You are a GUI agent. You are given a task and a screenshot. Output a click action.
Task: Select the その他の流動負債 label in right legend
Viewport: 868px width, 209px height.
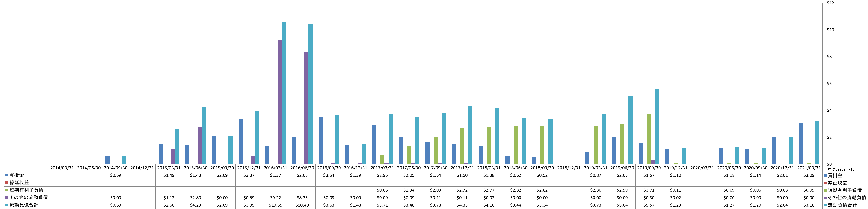pyautogui.click(x=847, y=198)
